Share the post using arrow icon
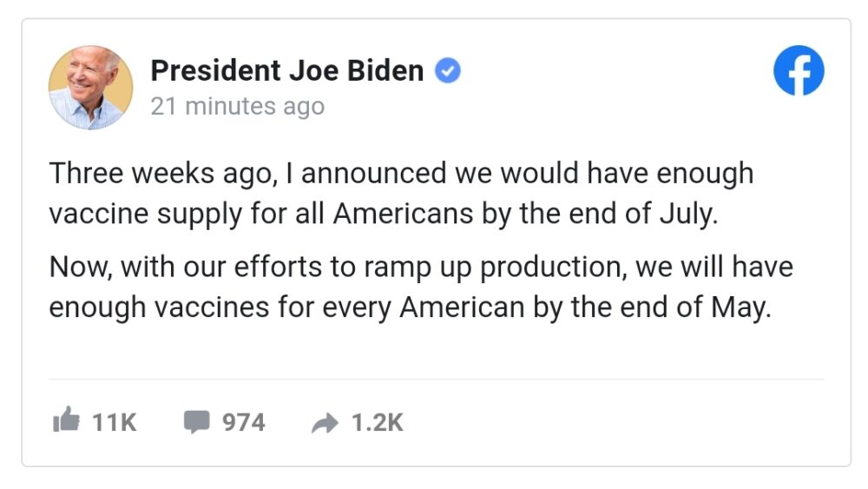The height and width of the screenshot is (489, 868). click(x=325, y=423)
